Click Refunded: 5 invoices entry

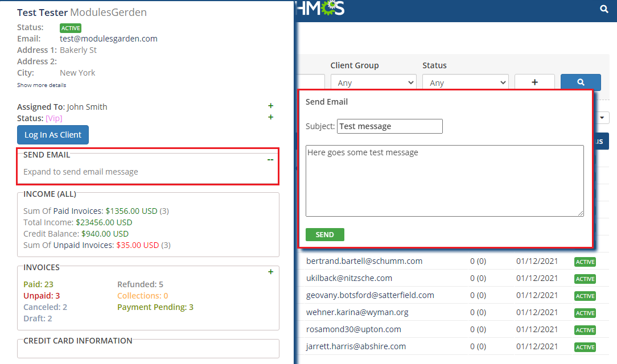tap(140, 284)
